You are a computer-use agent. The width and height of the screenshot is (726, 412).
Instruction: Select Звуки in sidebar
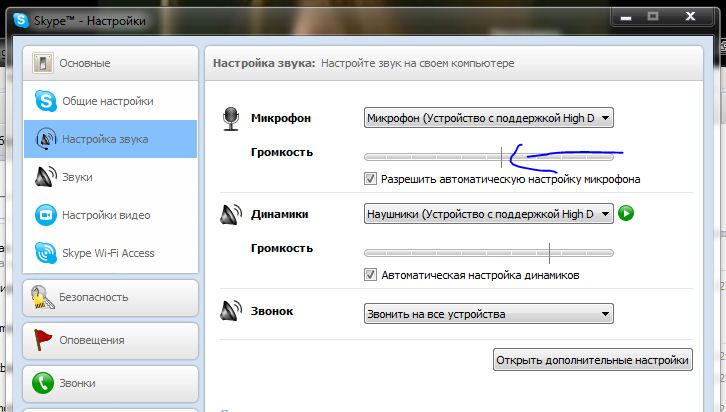(110, 177)
